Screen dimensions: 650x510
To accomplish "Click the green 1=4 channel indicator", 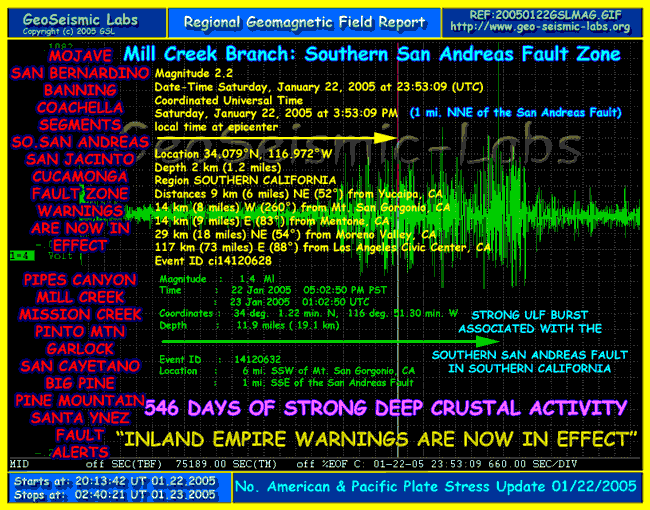I will point(22,256).
